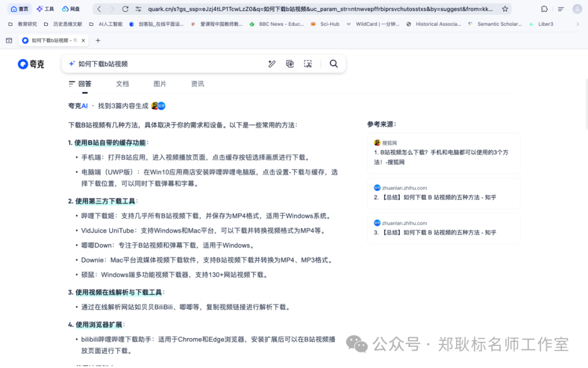Open the AI人工智能 bookmark folder
The height and width of the screenshot is (368, 588).
[106, 24]
